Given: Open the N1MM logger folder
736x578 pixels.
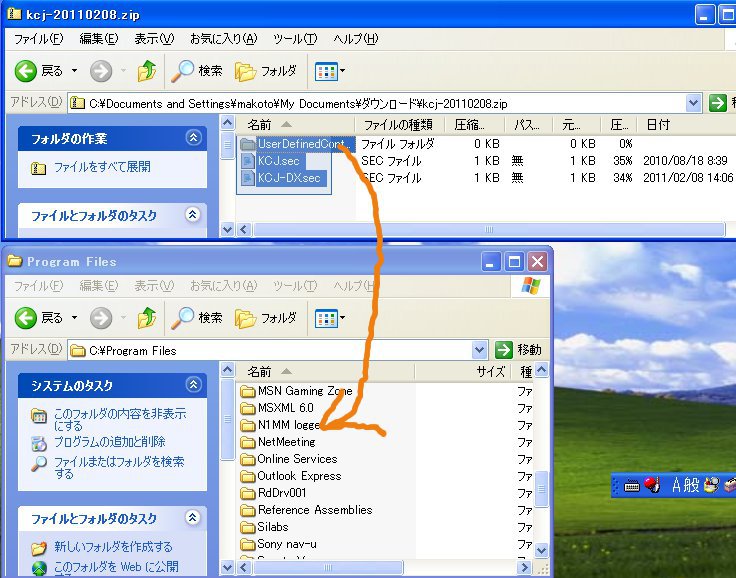Looking at the screenshot, I should pyautogui.click(x=288, y=425).
